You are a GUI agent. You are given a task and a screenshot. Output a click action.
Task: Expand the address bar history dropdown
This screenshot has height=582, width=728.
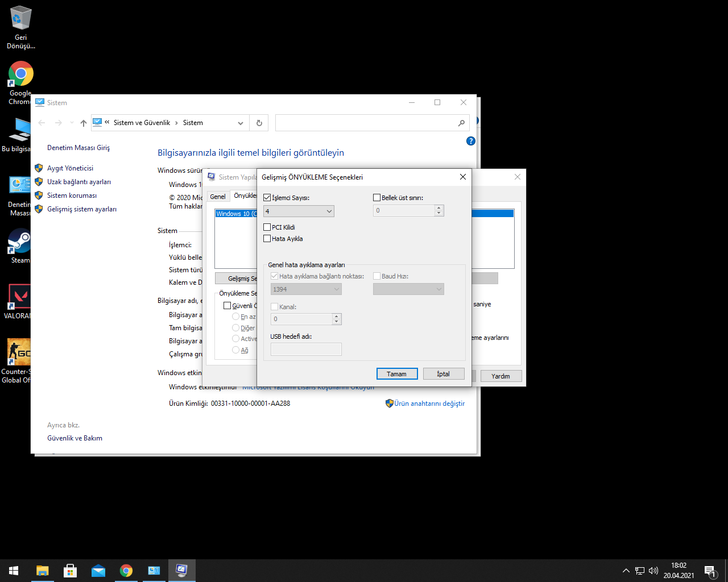pos(241,123)
